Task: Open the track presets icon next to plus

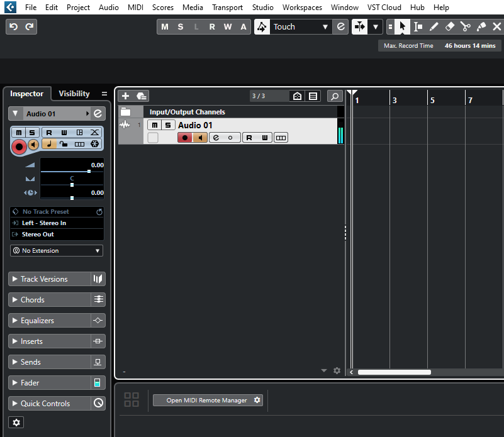Action: tap(141, 96)
